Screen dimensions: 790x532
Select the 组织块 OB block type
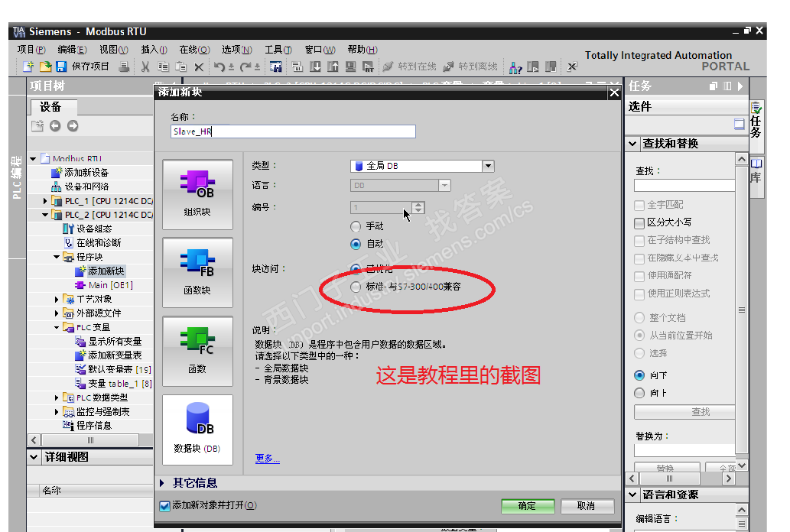[x=197, y=194]
